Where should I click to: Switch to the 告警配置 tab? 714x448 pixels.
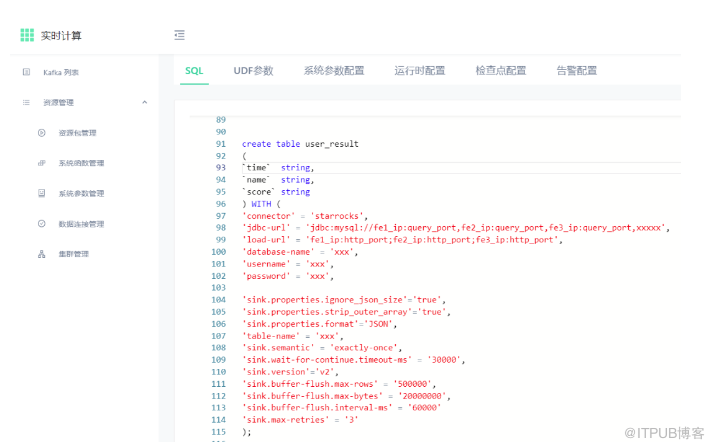click(576, 71)
